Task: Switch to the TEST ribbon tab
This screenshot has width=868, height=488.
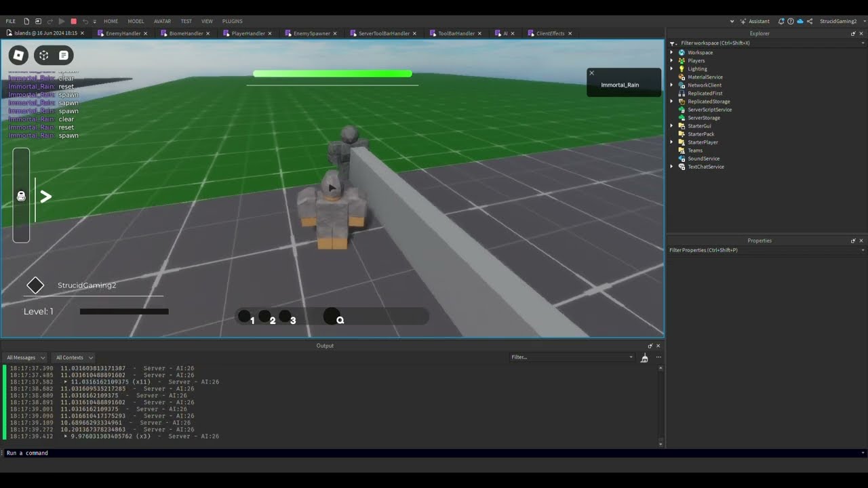Action: pyautogui.click(x=186, y=21)
